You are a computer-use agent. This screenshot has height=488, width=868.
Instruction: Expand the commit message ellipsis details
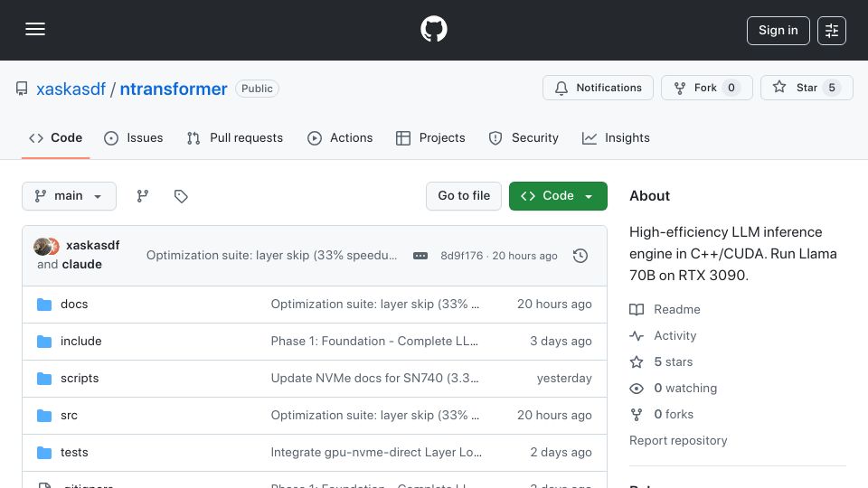point(420,256)
